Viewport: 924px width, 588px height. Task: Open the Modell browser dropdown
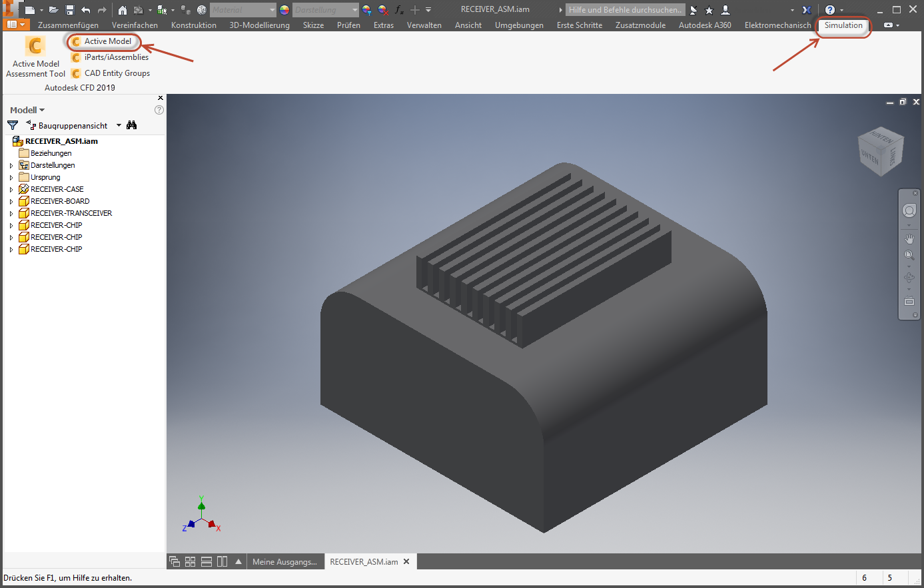[x=27, y=110]
